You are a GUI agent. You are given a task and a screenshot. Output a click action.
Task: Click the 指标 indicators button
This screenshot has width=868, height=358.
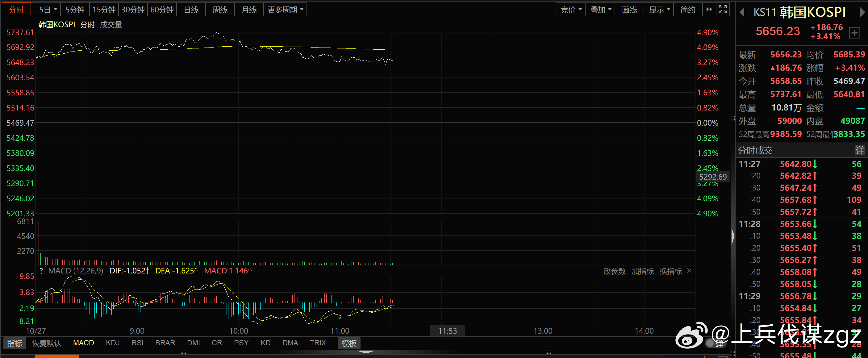[x=15, y=343]
